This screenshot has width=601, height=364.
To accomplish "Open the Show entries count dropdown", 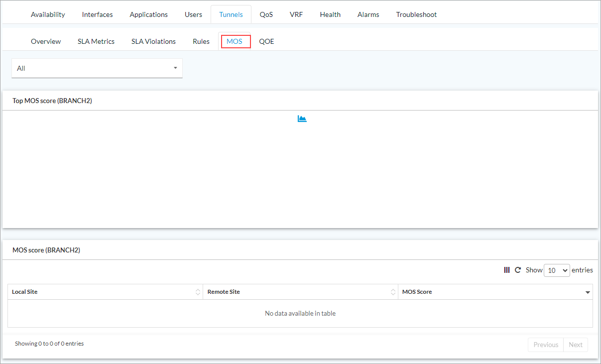I will (557, 270).
